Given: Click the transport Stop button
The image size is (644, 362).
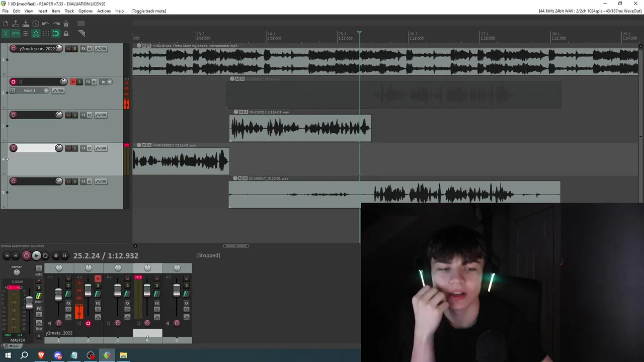Looking at the screenshot, I should (x=56, y=256).
